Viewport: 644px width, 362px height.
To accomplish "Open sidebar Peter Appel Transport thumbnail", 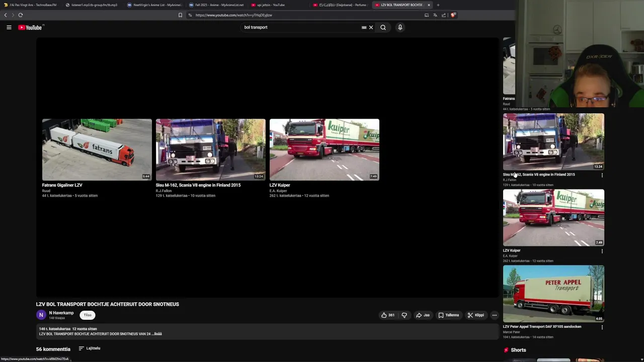I will point(553,294).
